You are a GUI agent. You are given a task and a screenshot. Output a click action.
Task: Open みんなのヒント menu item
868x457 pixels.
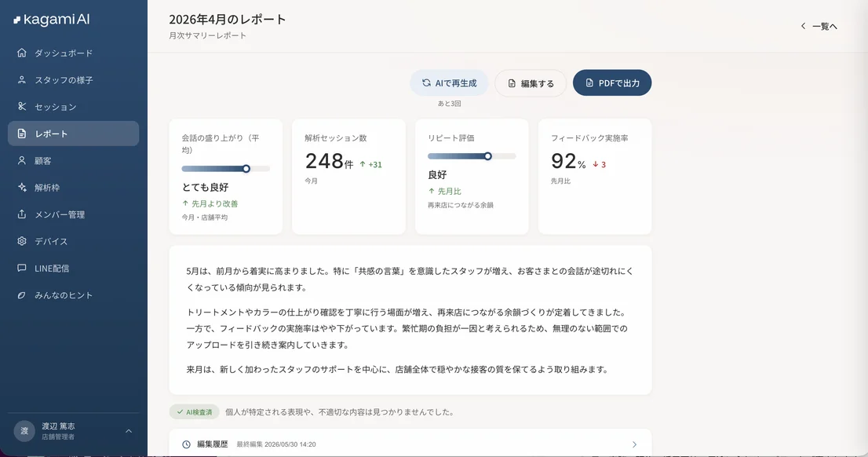coord(73,295)
